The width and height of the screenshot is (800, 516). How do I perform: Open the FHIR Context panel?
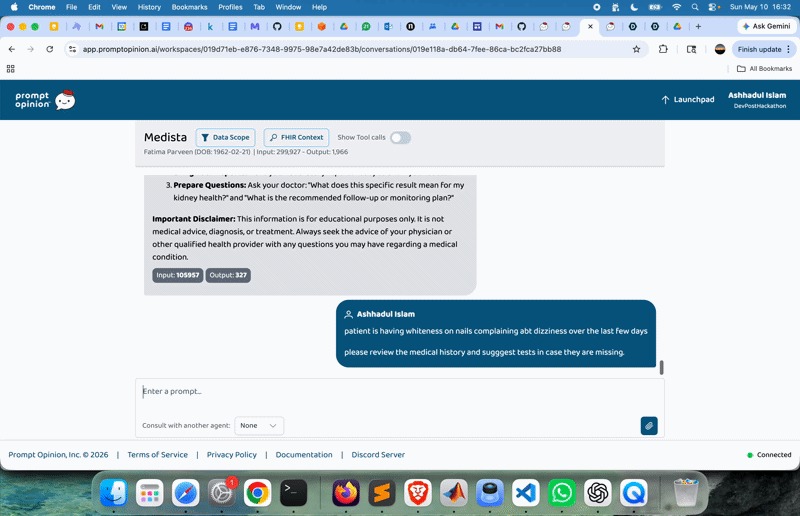tap(296, 138)
